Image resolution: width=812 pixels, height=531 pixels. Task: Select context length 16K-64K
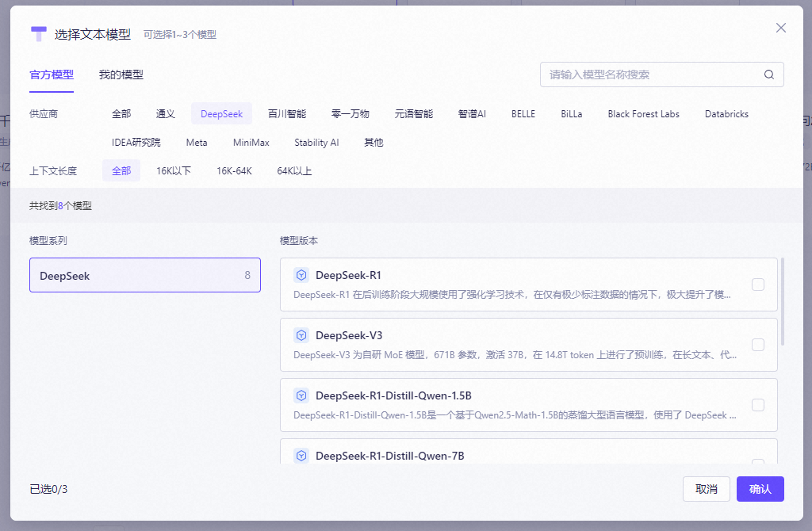pyautogui.click(x=234, y=170)
